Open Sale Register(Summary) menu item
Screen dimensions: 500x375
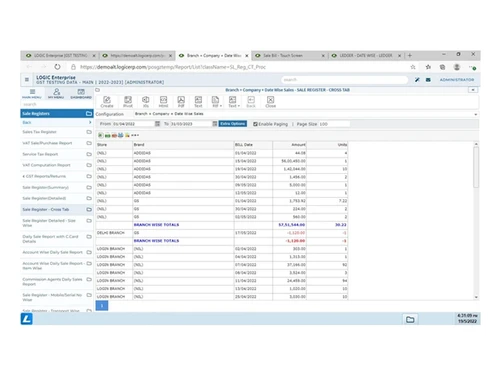tap(45, 187)
